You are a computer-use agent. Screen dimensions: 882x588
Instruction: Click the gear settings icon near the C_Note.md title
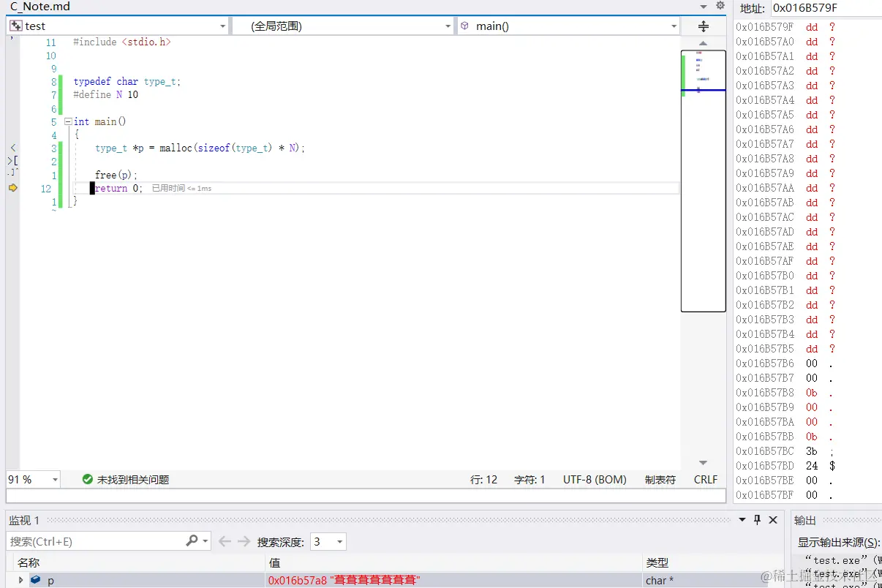click(x=720, y=5)
